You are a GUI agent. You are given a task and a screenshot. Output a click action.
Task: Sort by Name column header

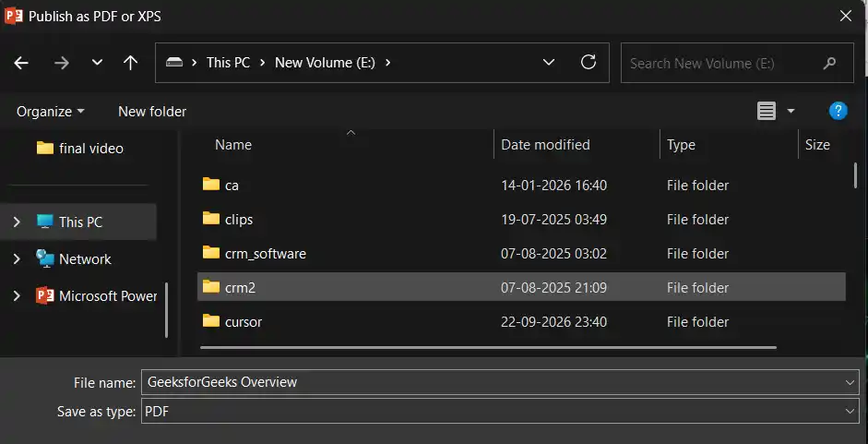(233, 145)
